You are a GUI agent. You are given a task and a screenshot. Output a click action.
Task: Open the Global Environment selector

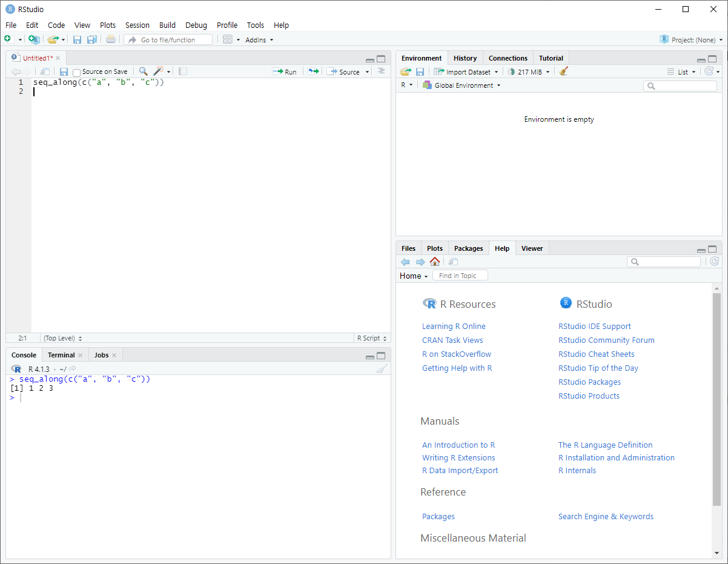click(x=462, y=85)
